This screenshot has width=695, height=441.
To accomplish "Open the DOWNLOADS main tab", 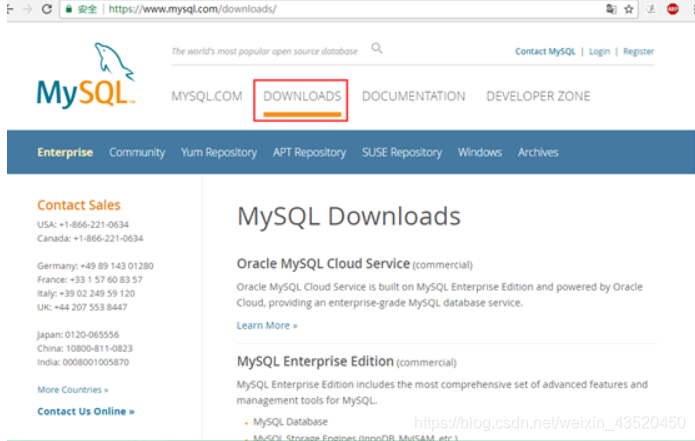I will (301, 97).
